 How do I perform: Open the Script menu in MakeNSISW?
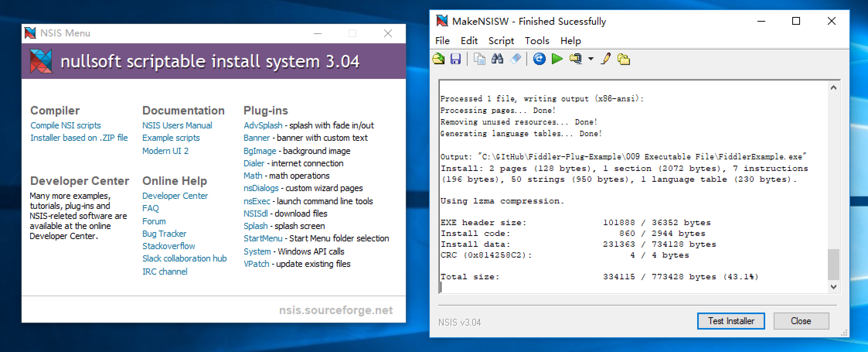(x=501, y=41)
